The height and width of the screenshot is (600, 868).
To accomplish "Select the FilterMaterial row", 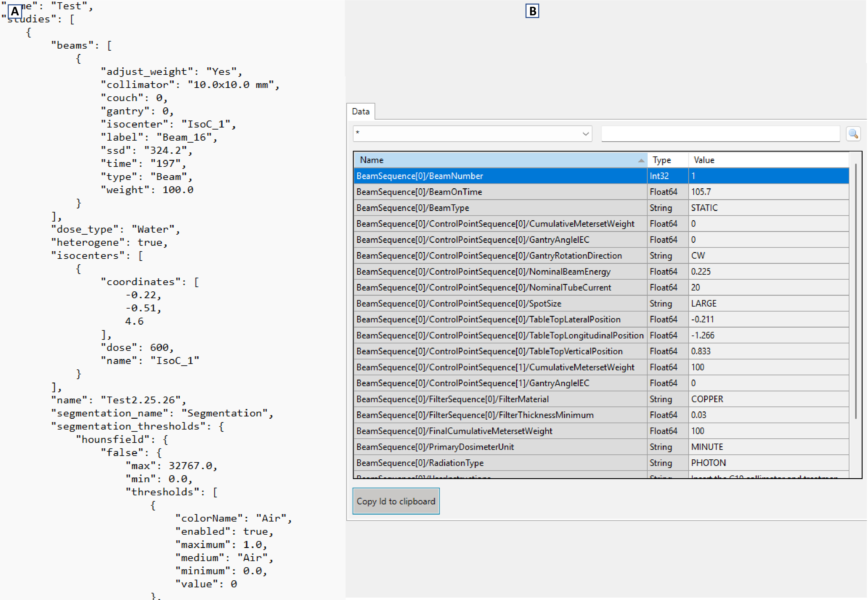I will pos(601,399).
